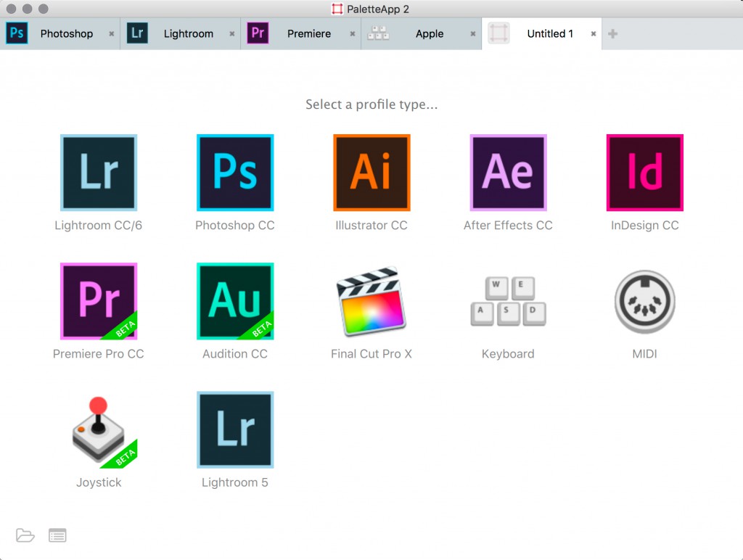The height and width of the screenshot is (560, 743).
Task: Close the Lightroom tab
Action: click(231, 33)
